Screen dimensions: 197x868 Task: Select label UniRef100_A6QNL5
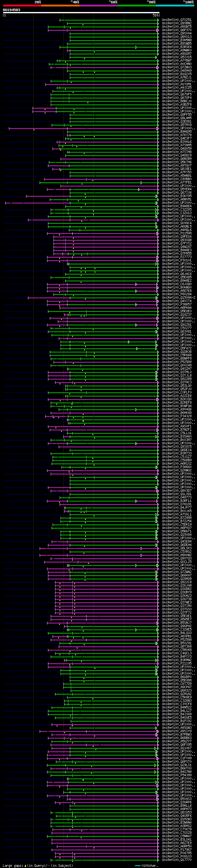coord(177,226)
